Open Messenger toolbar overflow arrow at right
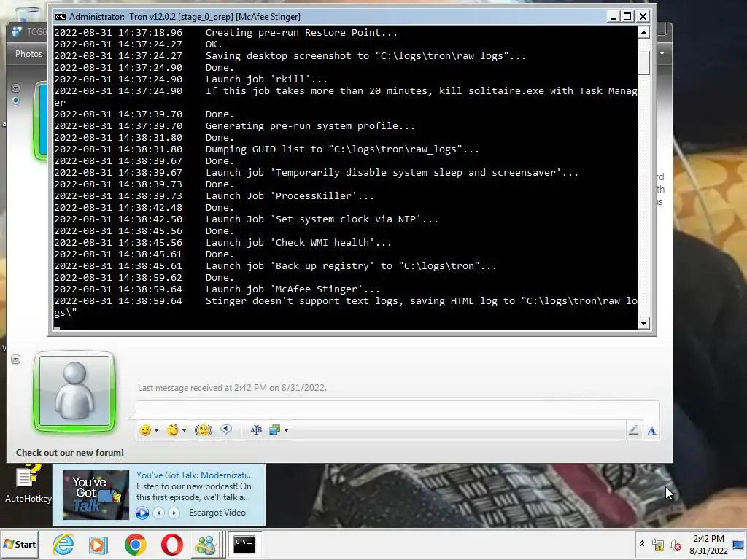The image size is (747, 560). [662, 54]
